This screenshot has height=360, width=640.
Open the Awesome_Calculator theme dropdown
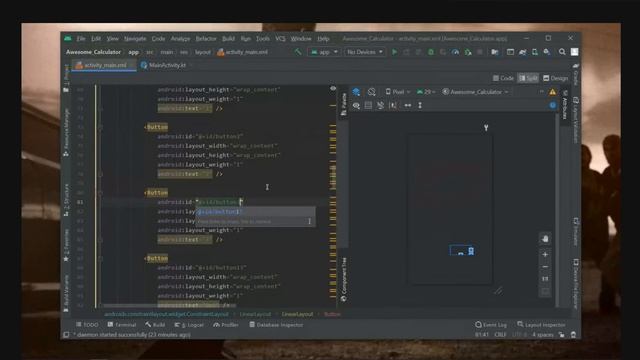pos(476,92)
